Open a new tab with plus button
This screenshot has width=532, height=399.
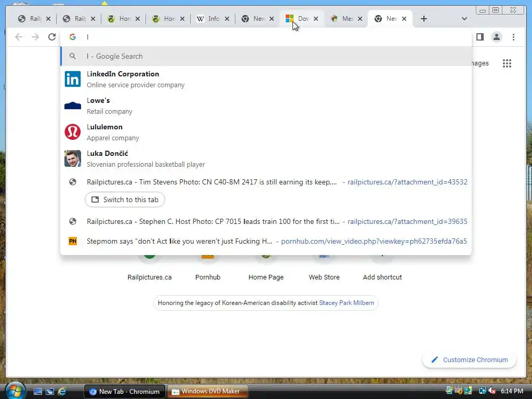click(424, 19)
